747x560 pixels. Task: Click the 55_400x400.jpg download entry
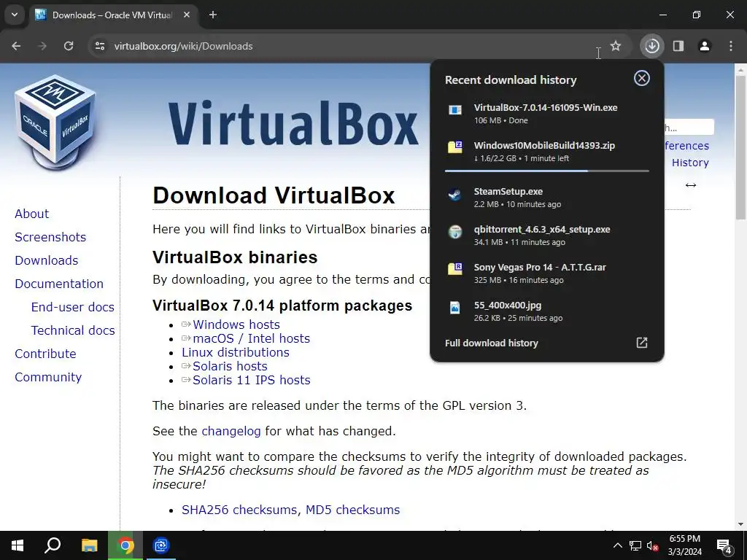pos(547,311)
